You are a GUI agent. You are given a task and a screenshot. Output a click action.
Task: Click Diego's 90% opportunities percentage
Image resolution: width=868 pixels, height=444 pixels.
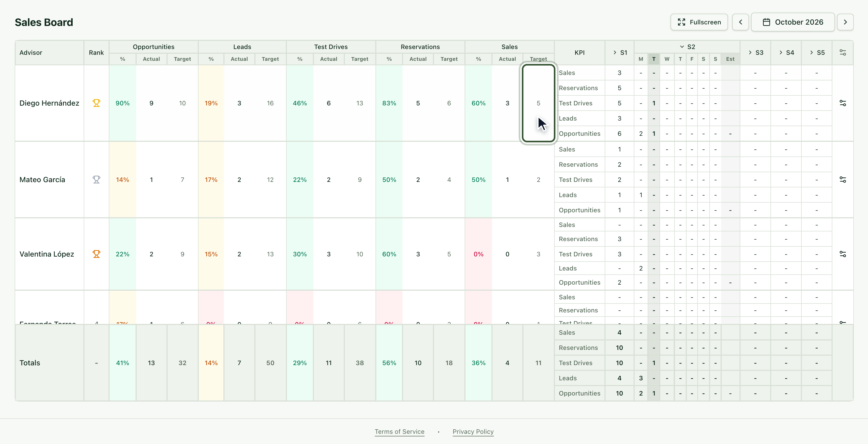(122, 103)
